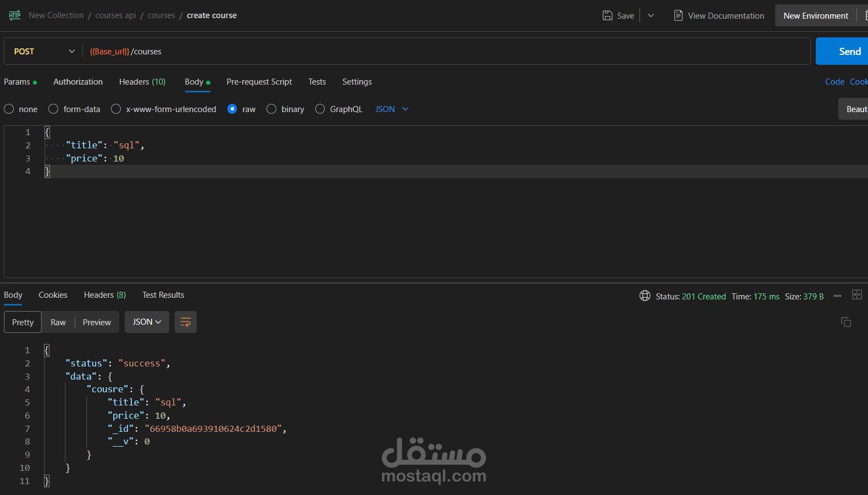Click the globe network icon beside Status
This screenshot has height=495, width=868.
645,296
